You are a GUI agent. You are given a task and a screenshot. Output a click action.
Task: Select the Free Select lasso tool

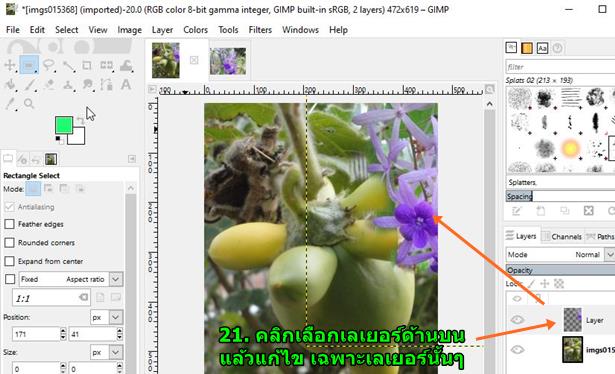49,65
